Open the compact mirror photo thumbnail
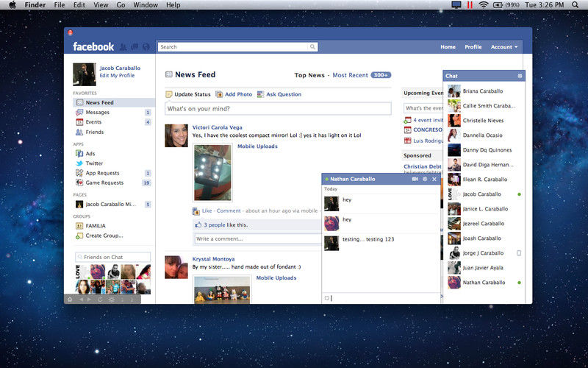Image resolution: width=588 pixels, height=368 pixels. [x=212, y=173]
